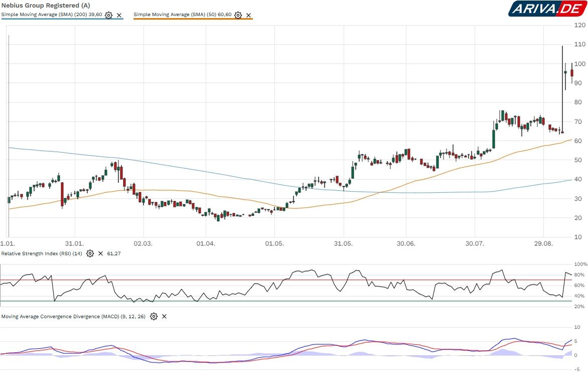The image size is (588, 372).
Task: Remove the MACD indicator panel
Action: pos(164,316)
